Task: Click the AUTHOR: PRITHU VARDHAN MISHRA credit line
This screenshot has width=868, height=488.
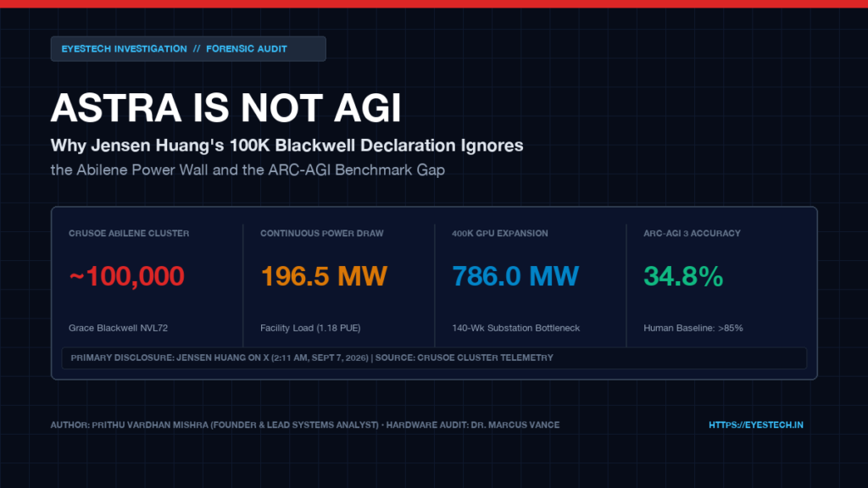Action: click(305, 425)
